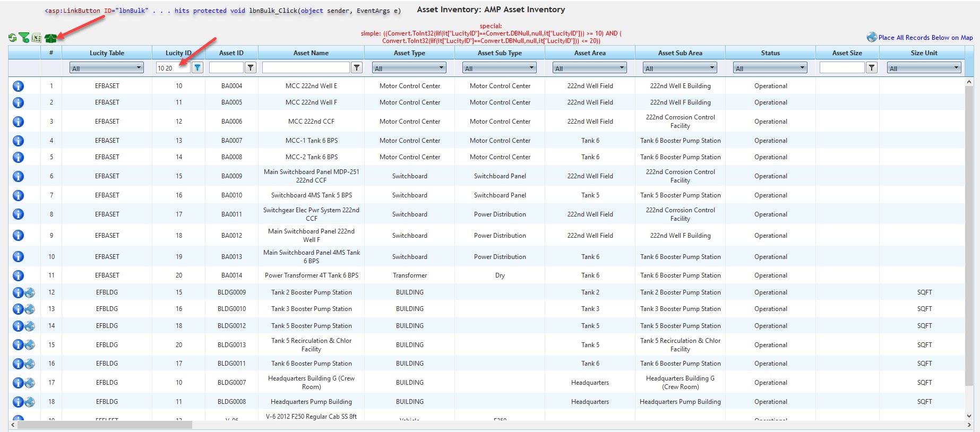Select the MCC 222nd CCF name cell
The width and height of the screenshot is (980, 432).
coord(311,122)
